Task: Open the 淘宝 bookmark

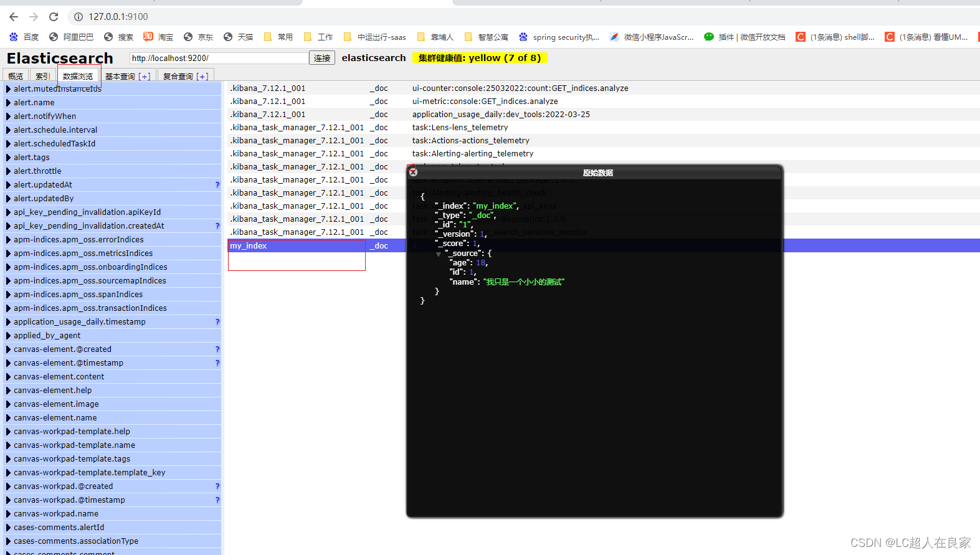Action: [158, 37]
